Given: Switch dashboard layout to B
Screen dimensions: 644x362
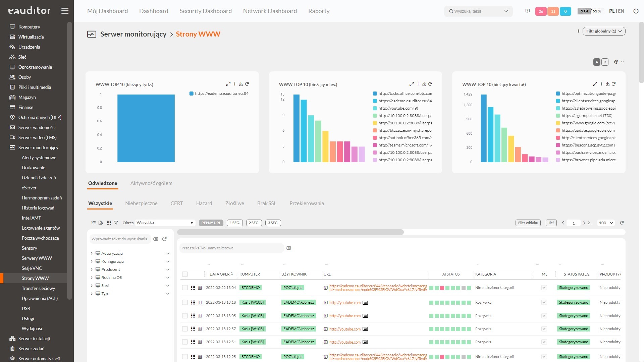Looking at the screenshot, I should pos(605,62).
